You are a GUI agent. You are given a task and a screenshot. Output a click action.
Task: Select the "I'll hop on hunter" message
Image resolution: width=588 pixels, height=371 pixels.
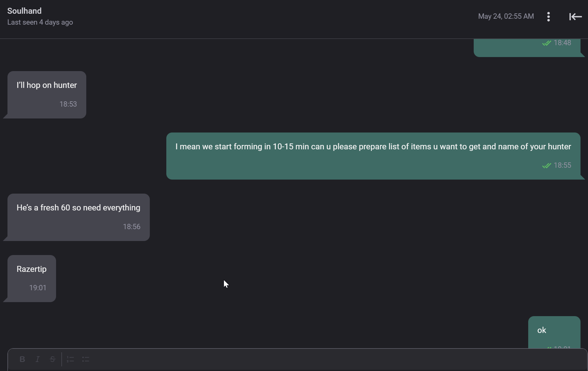47,95
